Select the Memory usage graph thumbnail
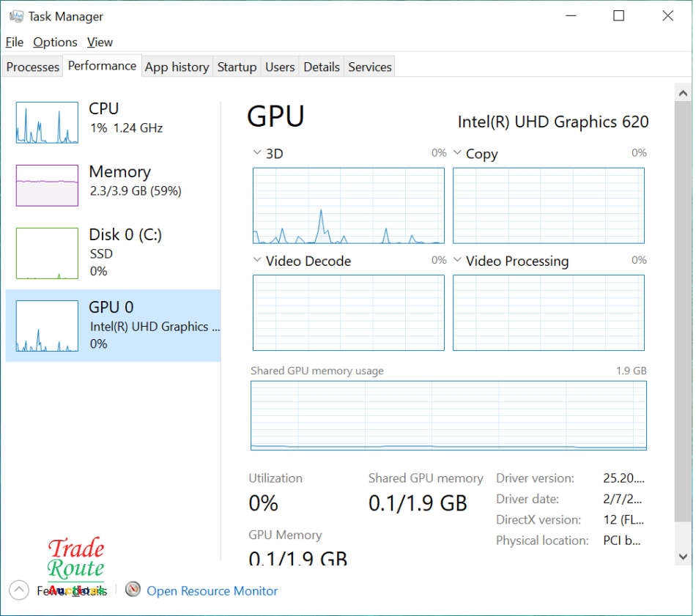 tap(47, 185)
